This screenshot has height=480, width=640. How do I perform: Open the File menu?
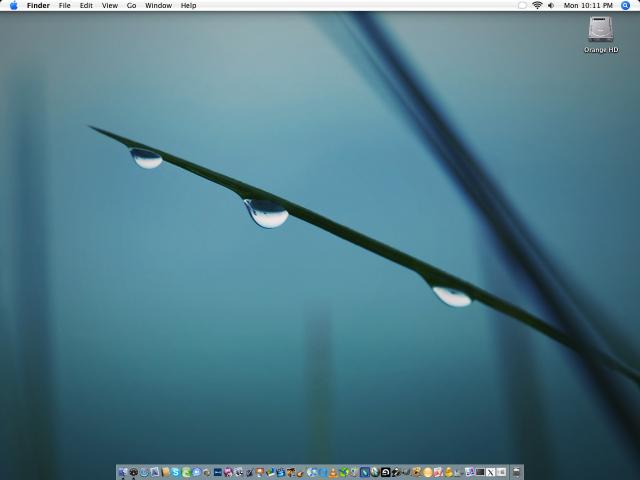tap(64, 6)
